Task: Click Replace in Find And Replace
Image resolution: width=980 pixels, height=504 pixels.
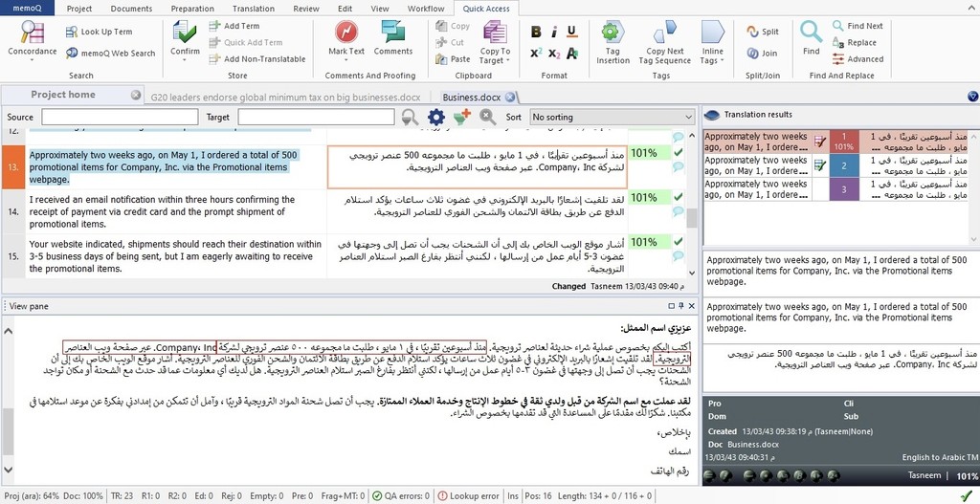Action: tap(855, 42)
